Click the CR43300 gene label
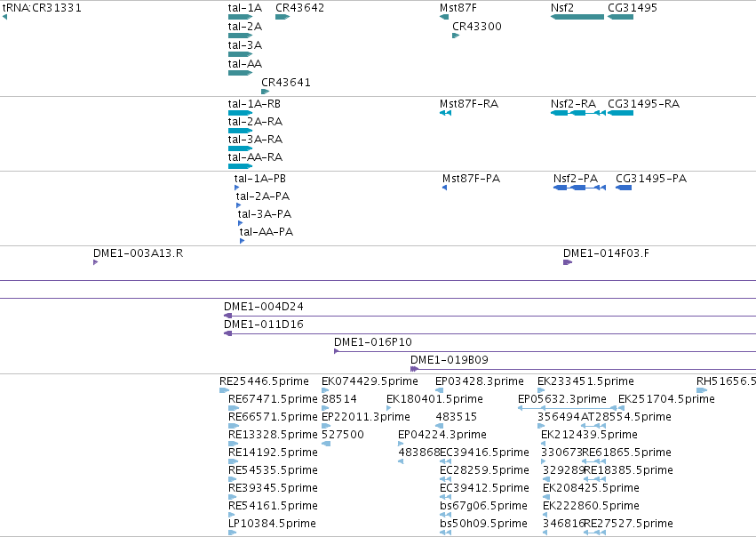 click(x=477, y=27)
